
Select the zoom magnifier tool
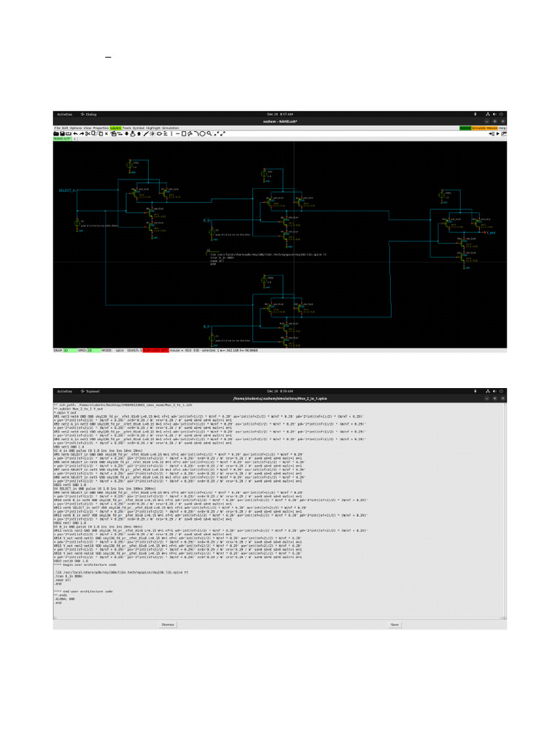(209, 133)
